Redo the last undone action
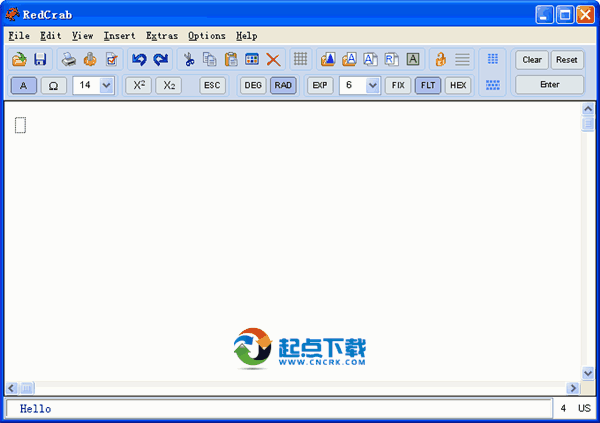 click(x=161, y=59)
